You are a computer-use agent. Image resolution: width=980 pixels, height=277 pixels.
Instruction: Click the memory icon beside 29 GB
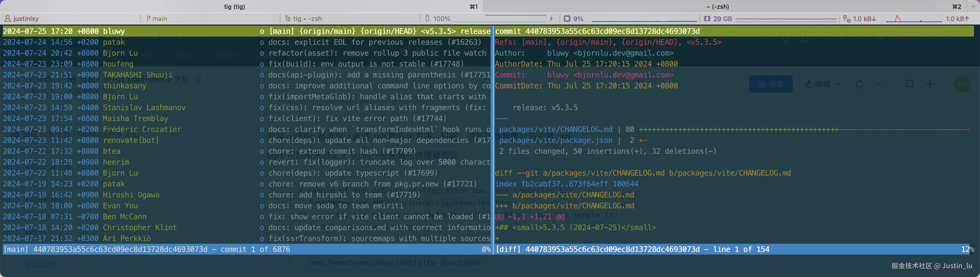[x=707, y=19]
